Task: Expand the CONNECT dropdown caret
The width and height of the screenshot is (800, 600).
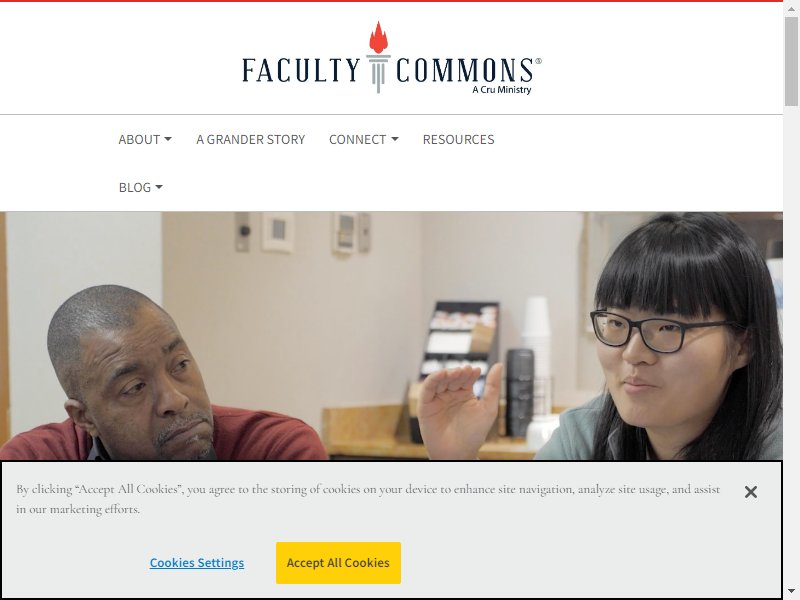Action: [x=394, y=139]
